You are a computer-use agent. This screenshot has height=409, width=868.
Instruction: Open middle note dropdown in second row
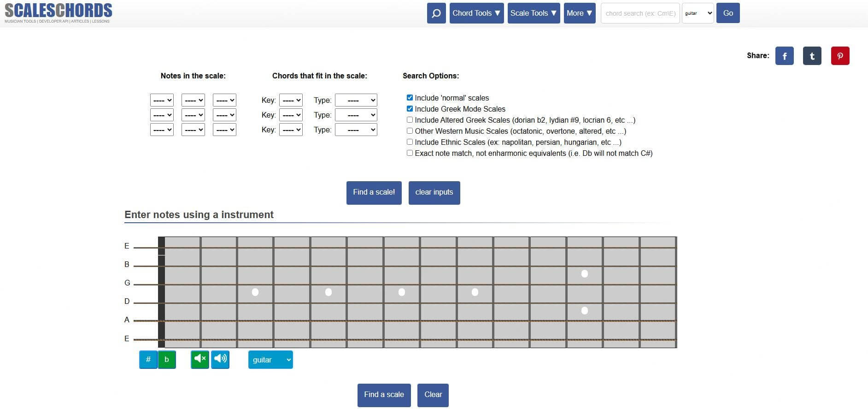point(193,115)
